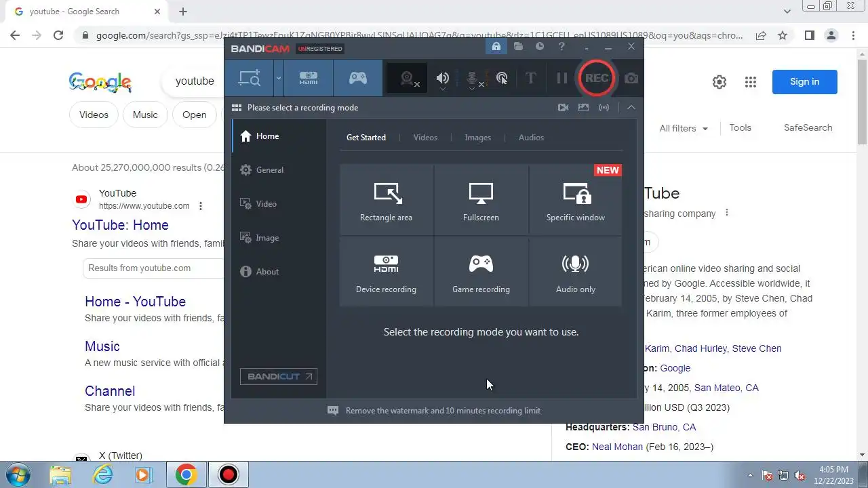The width and height of the screenshot is (868, 488).
Task: Click Remove the watermark and recording limit link
Action: coord(443,411)
